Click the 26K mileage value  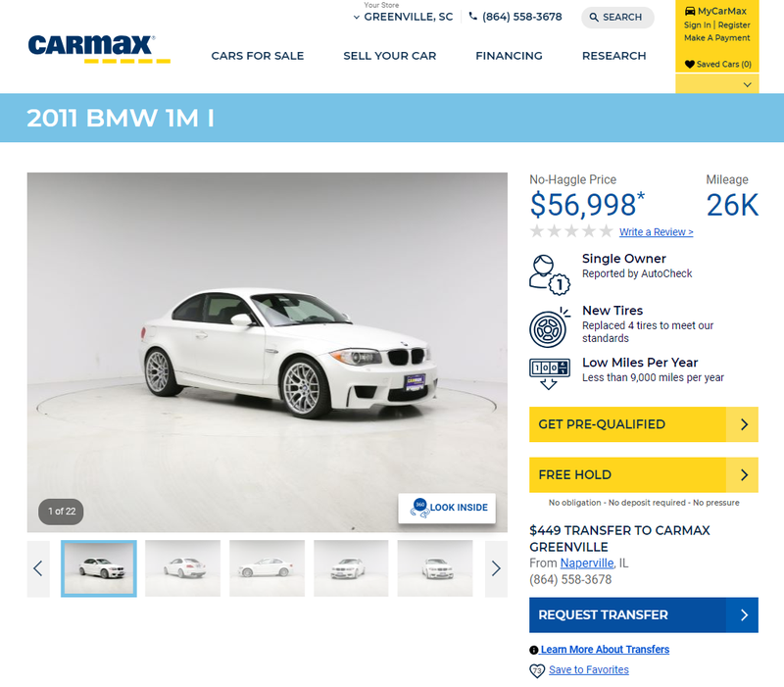pos(732,205)
